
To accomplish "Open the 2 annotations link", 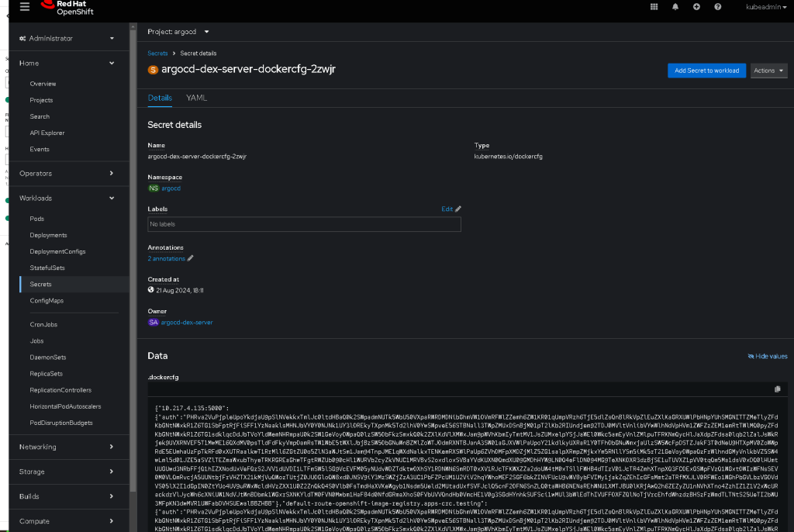I will (166, 258).
